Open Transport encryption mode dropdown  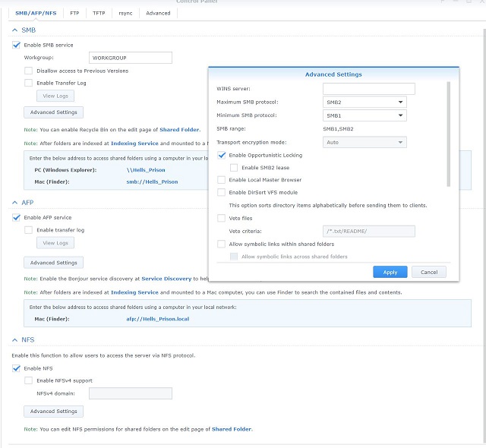[x=364, y=142]
